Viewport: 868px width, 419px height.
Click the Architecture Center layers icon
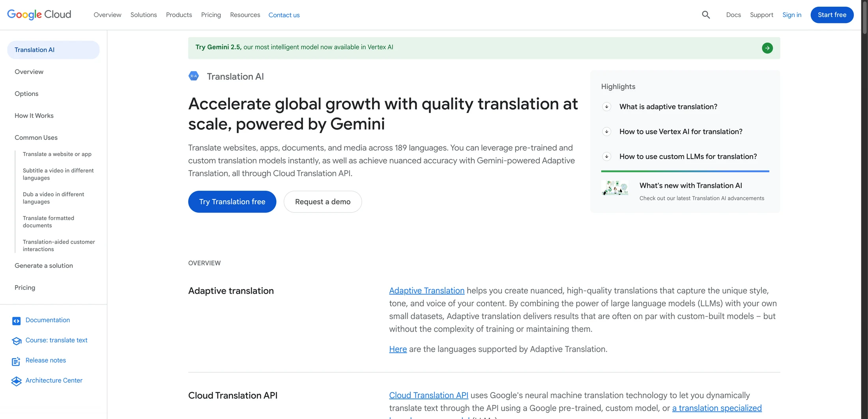click(16, 381)
